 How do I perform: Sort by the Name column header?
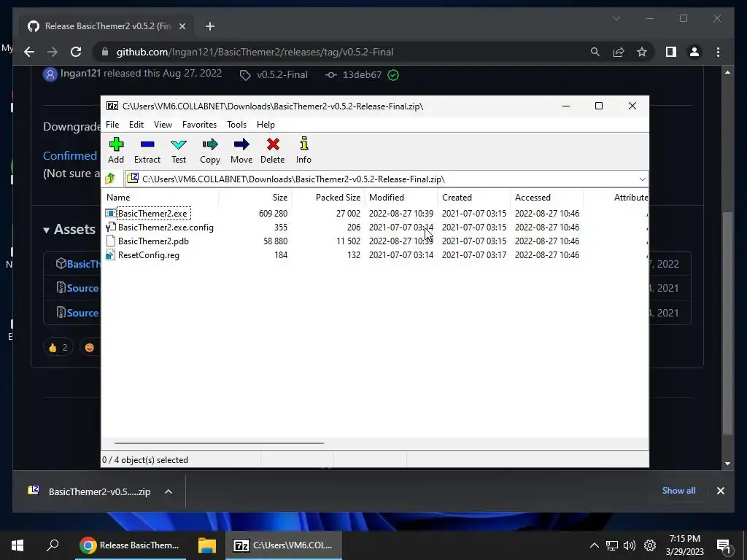(x=160, y=197)
